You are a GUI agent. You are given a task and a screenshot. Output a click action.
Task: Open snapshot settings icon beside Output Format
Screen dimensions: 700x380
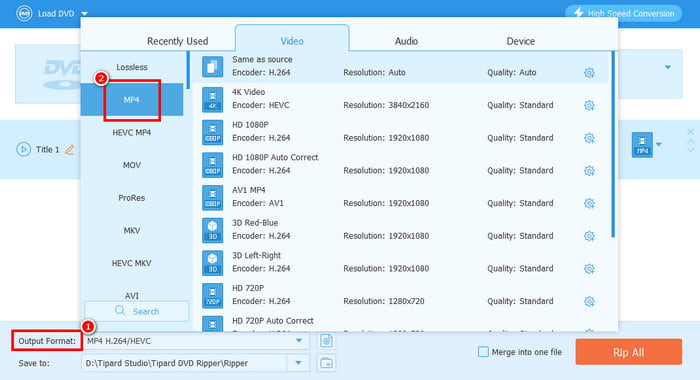[326, 341]
